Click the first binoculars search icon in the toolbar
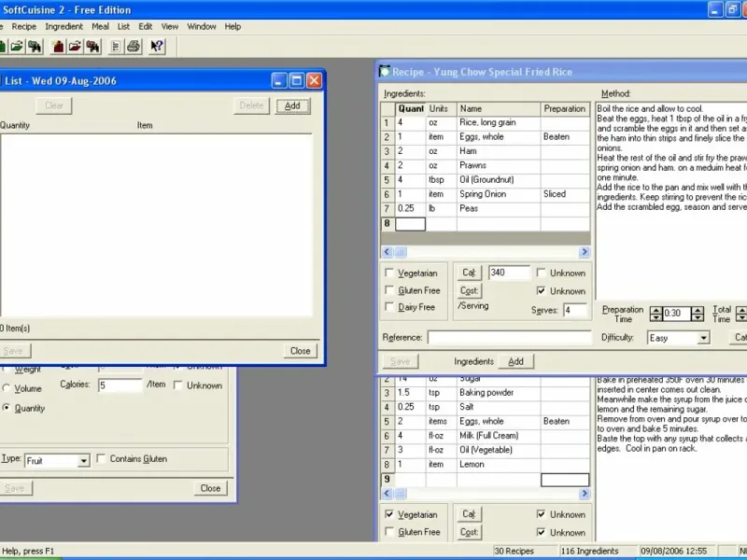Image resolution: width=747 pixels, height=560 pixels. [35, 46]
